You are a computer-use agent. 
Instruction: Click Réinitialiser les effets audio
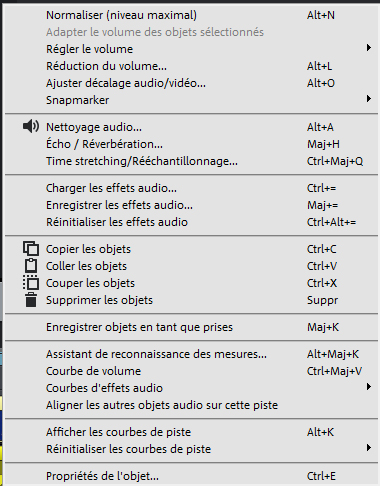click(192, 222)
